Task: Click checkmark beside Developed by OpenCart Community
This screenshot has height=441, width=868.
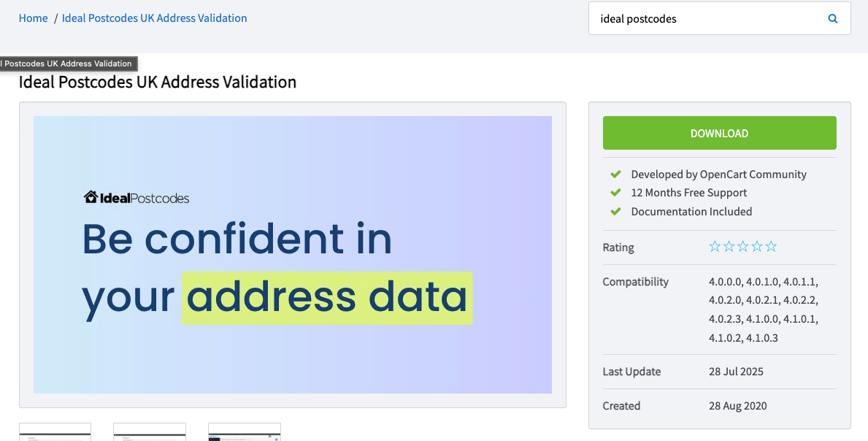Action: coord(615,175)
